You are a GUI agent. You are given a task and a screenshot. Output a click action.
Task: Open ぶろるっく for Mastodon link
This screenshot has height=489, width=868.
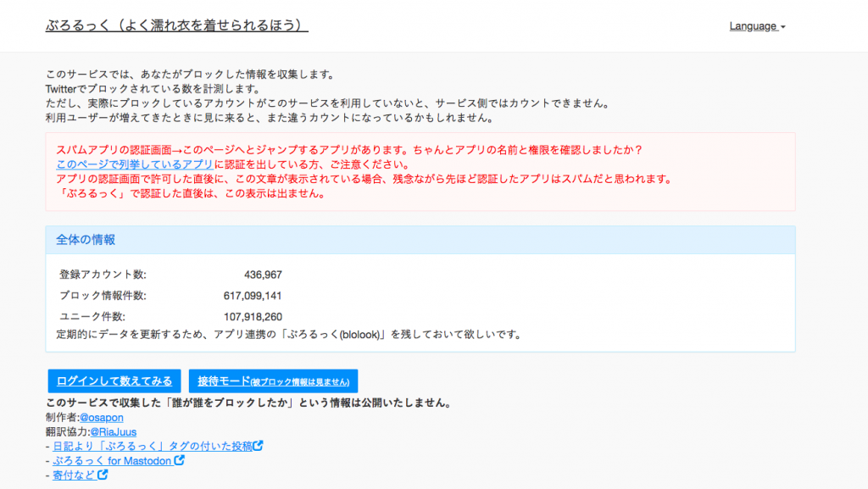click(x=112, y=461)
